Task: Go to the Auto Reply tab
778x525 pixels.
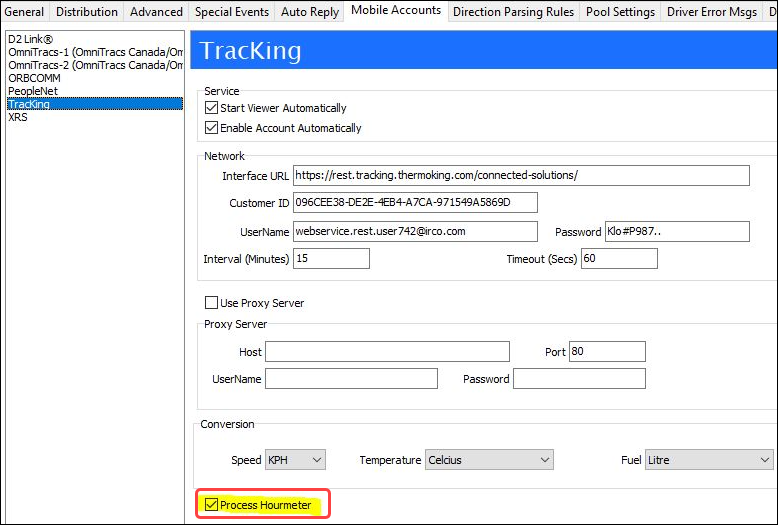Action: [x=310, y=12]
